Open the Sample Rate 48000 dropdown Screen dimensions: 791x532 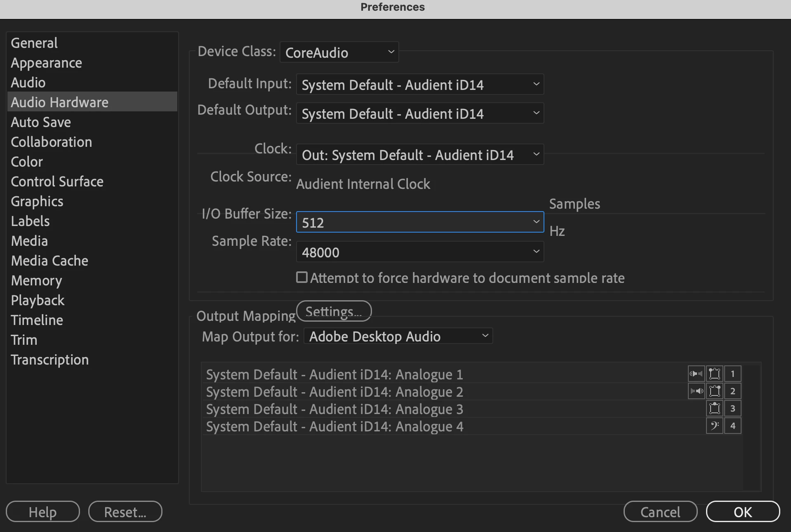coord(420,252)
